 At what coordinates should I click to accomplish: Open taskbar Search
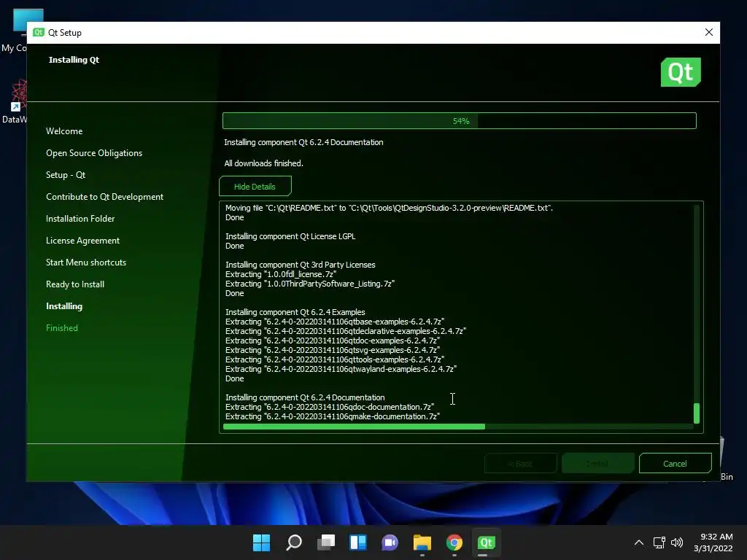(x=293, y=542)
